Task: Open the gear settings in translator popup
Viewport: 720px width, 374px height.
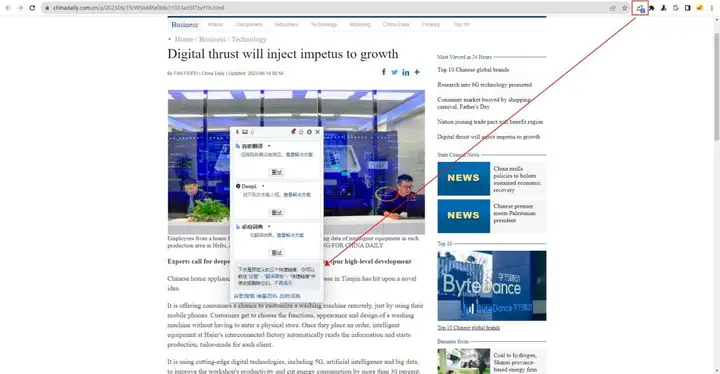Action: (x=309, y=132)
